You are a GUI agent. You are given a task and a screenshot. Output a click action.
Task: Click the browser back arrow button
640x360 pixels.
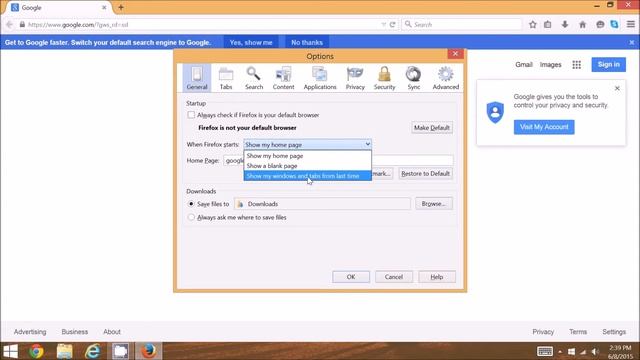[9, 24]
